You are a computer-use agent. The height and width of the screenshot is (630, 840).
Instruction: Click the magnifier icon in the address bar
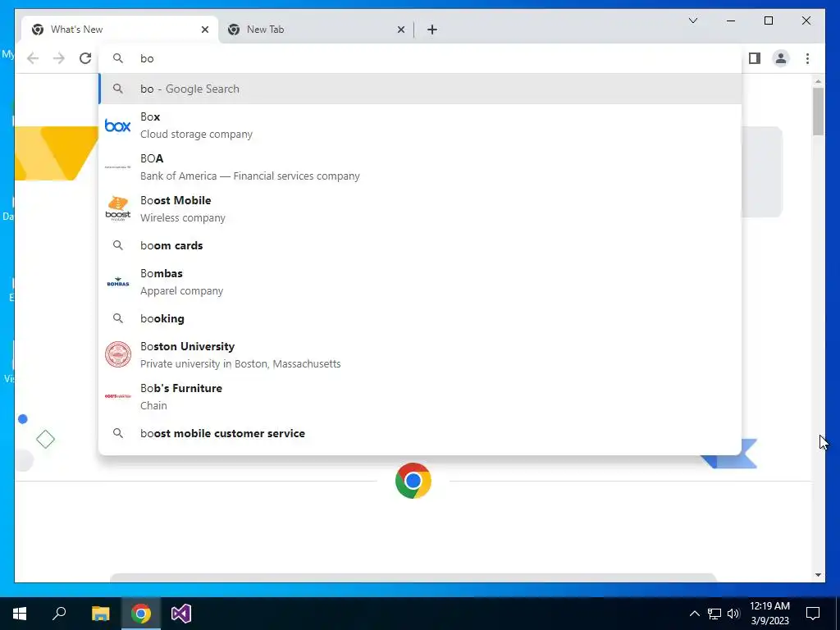click(x=118, y=58)
